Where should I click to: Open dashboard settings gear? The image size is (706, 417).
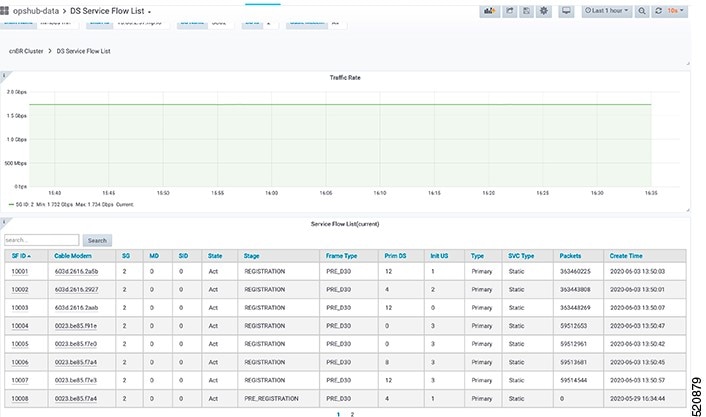click(544, 11)
